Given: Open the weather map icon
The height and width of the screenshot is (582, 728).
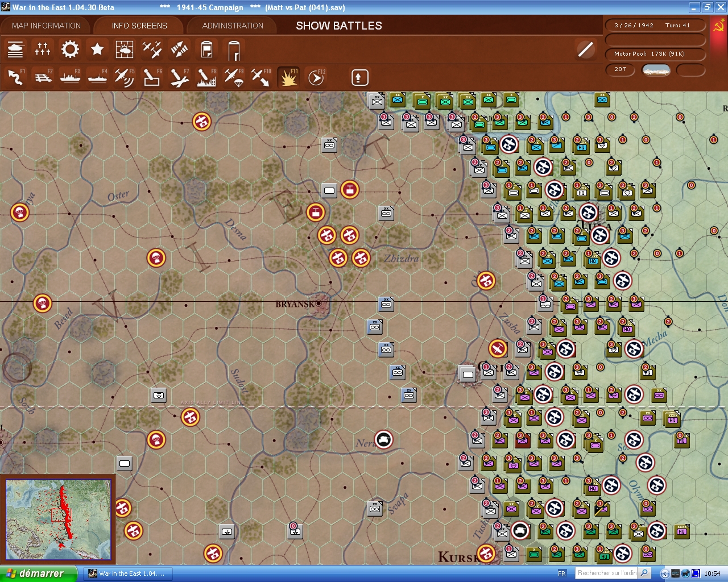Looking at the screenshot, I should point(125,49).
